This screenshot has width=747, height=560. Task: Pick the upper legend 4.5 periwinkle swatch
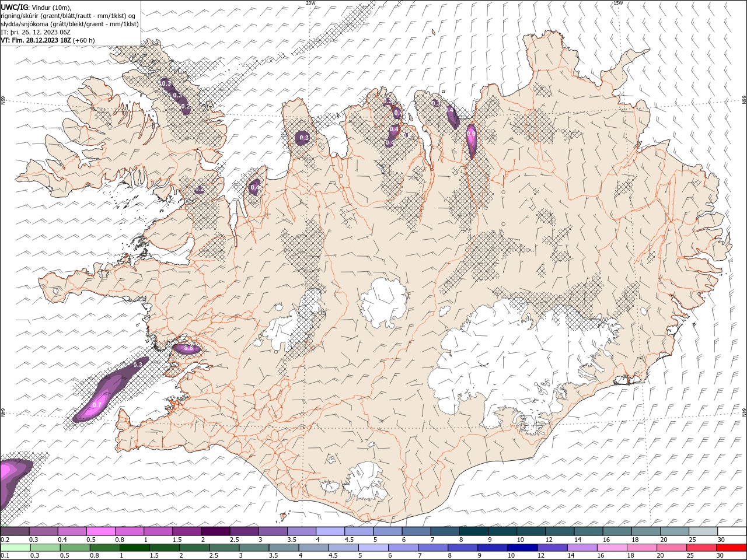tap(358, 531)
